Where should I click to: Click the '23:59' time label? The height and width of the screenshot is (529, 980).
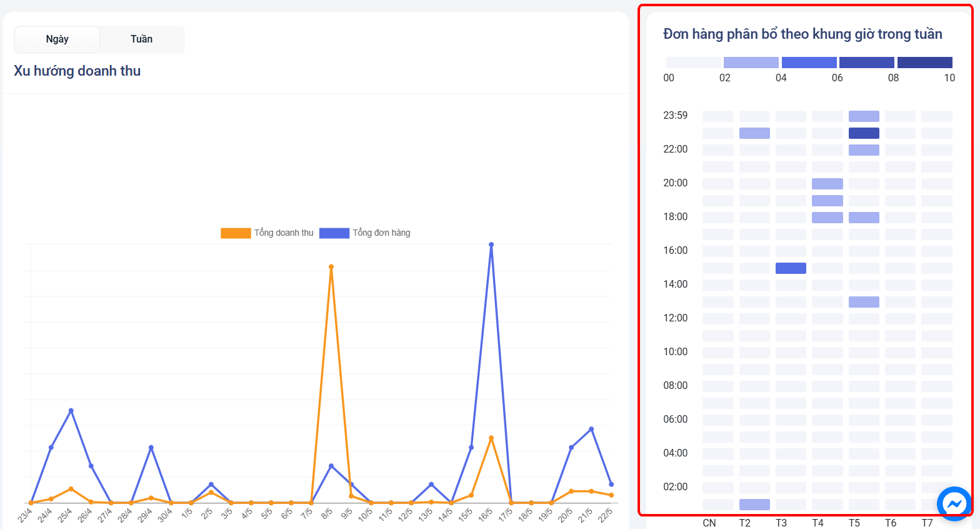pyautogui.click(x=675, y=115)
